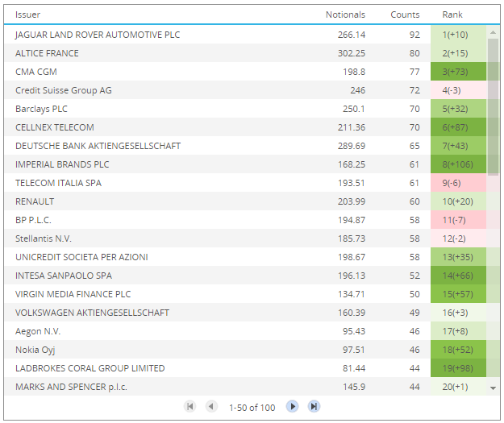Select Stellantis N.V. issuer
The image size is (504, 423).
pyautogui.click(x=44, y=238)
